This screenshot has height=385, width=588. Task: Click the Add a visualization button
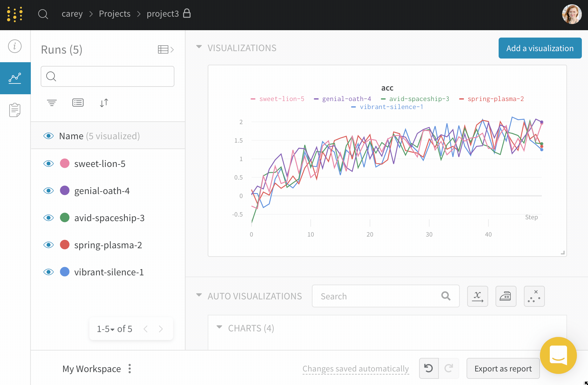(x=540, y=48)
